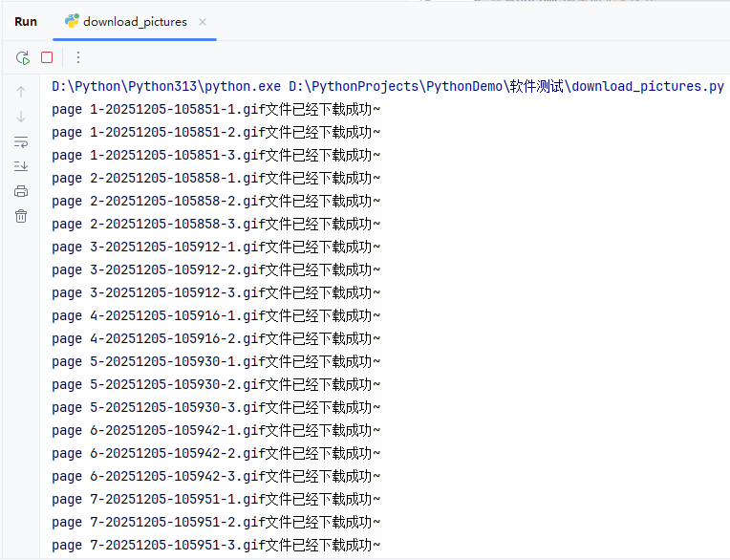730x560 pixels.
Task: Close the download_pictures run tab
Action: click(x=203, y=22)
